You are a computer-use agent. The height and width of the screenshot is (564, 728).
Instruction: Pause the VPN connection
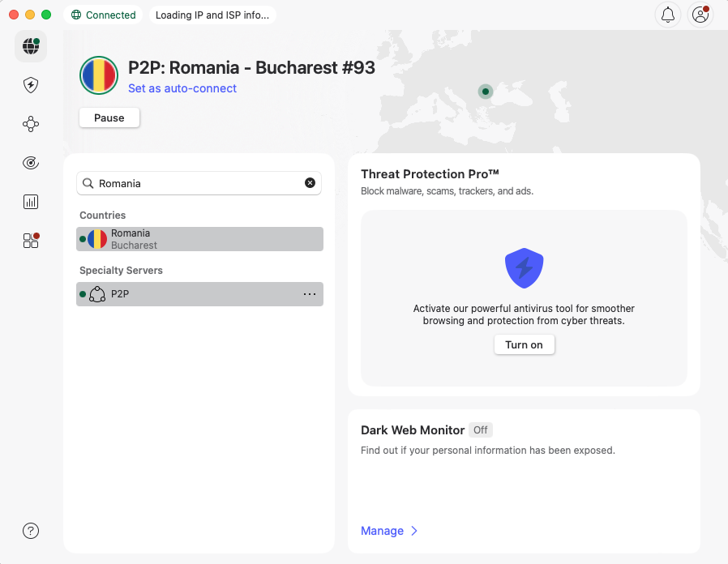[x=109, y=118]
